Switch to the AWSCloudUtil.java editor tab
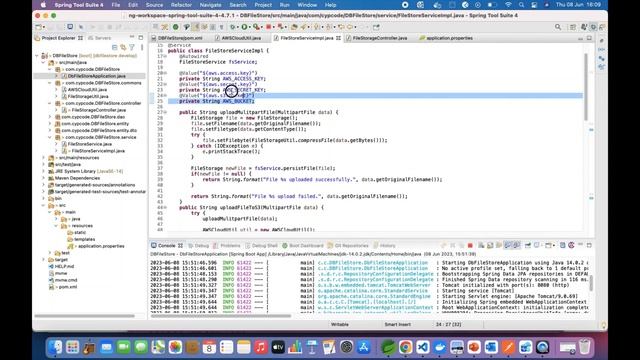The width and height of the screenshot is (640, 360). tap(241, 38)
